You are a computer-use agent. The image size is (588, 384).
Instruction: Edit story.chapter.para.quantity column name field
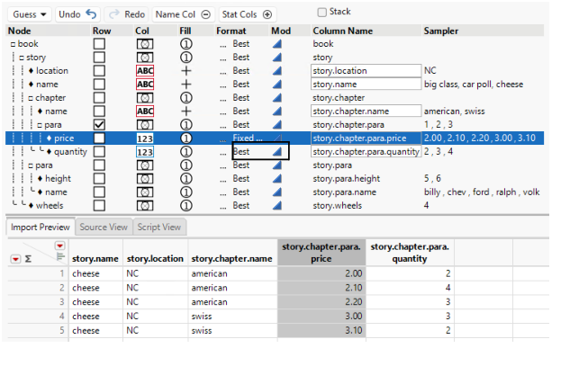(x=366, y=152)
